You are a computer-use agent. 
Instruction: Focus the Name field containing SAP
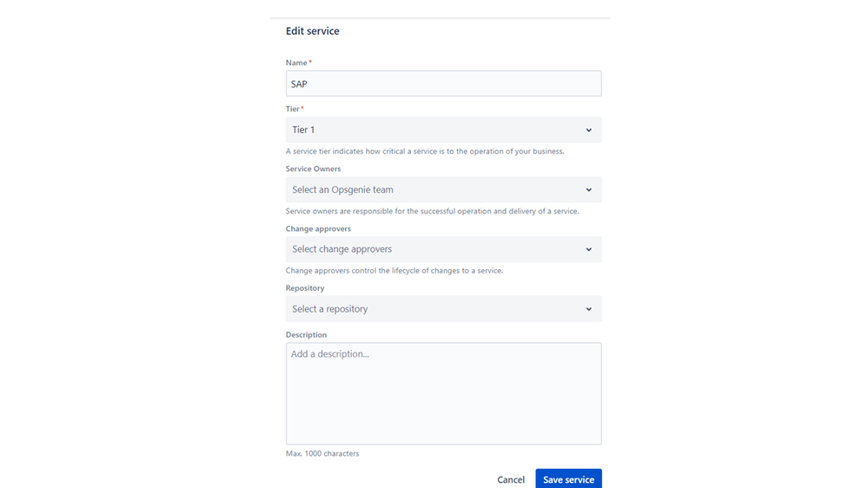pyautogui.click(x=443, y=83)
